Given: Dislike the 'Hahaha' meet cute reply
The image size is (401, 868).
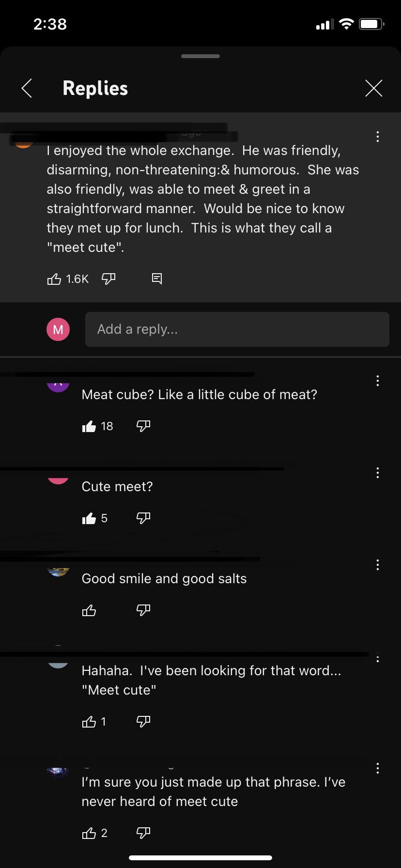Looking at the screenshot, I should tap(143, 721).
